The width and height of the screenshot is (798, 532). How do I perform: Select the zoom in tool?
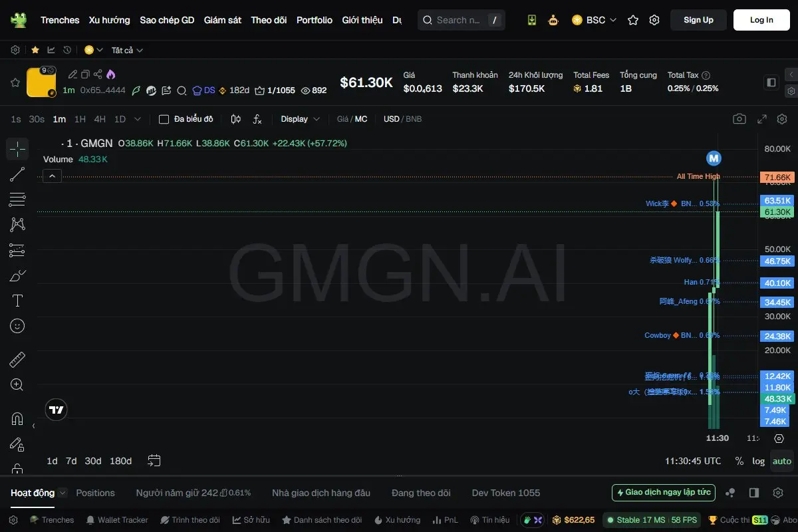point(17,384)
